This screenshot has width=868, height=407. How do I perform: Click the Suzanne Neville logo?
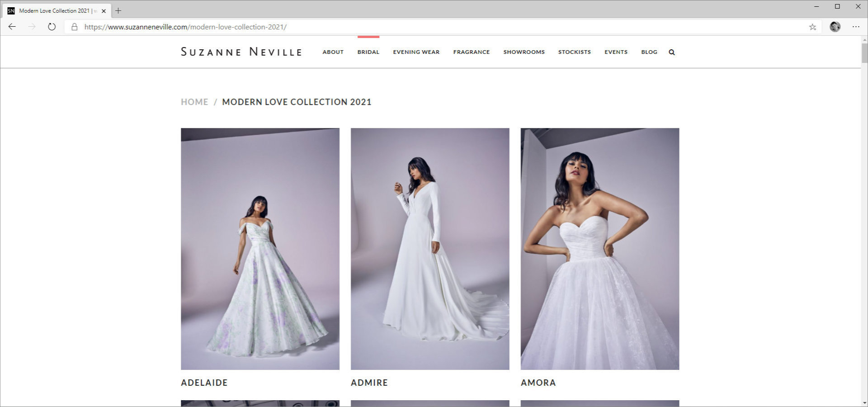(241, 52)
